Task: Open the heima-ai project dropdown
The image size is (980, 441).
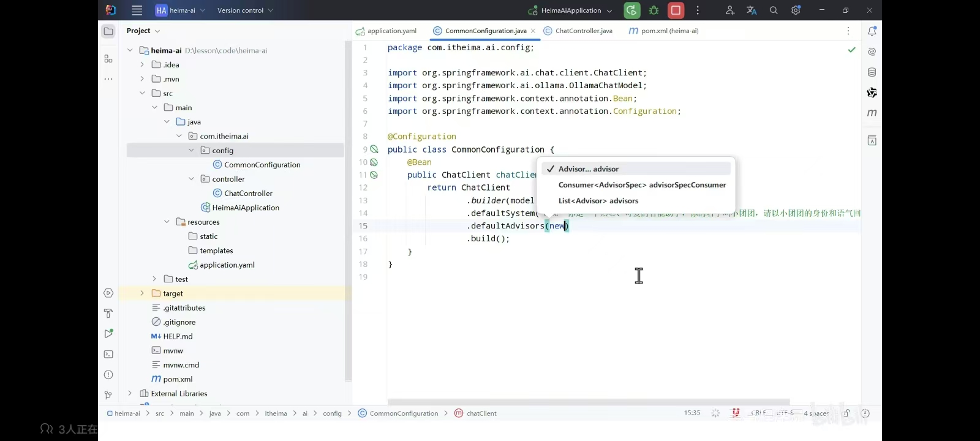Action: pyautogui.click(x=180, y=10)
